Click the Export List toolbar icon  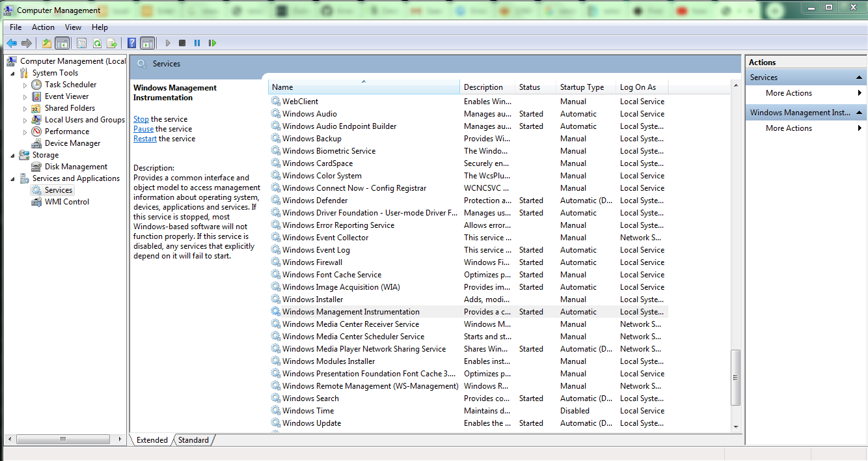(x=112, y=43)
